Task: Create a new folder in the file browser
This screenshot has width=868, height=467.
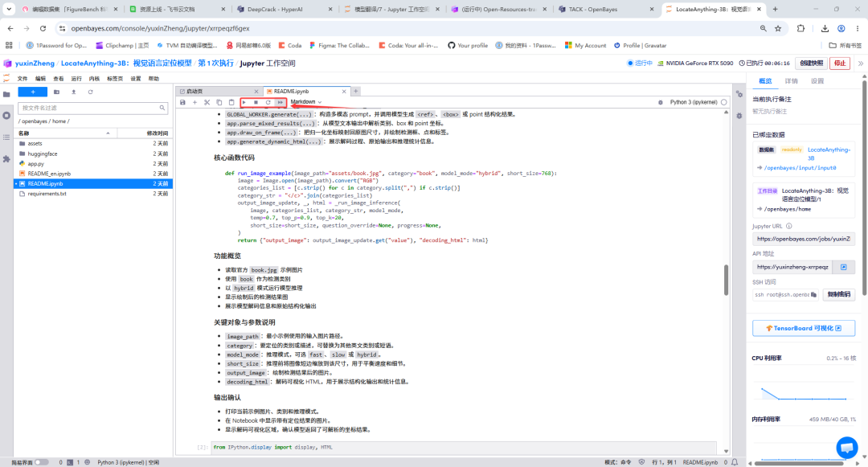Action: click(56, 92)
